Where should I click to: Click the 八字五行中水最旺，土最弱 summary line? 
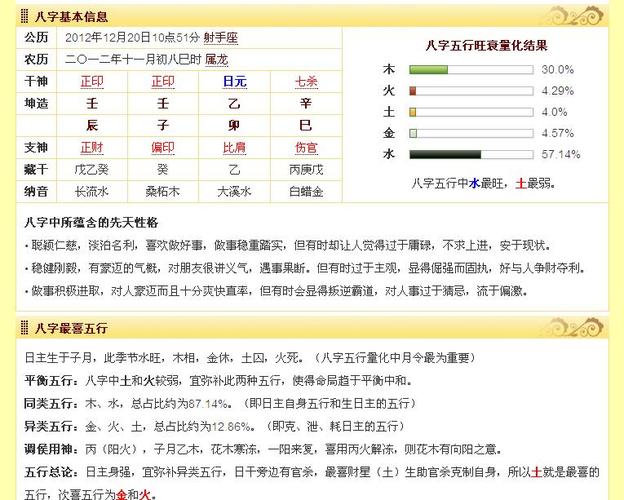pos(484,184)
